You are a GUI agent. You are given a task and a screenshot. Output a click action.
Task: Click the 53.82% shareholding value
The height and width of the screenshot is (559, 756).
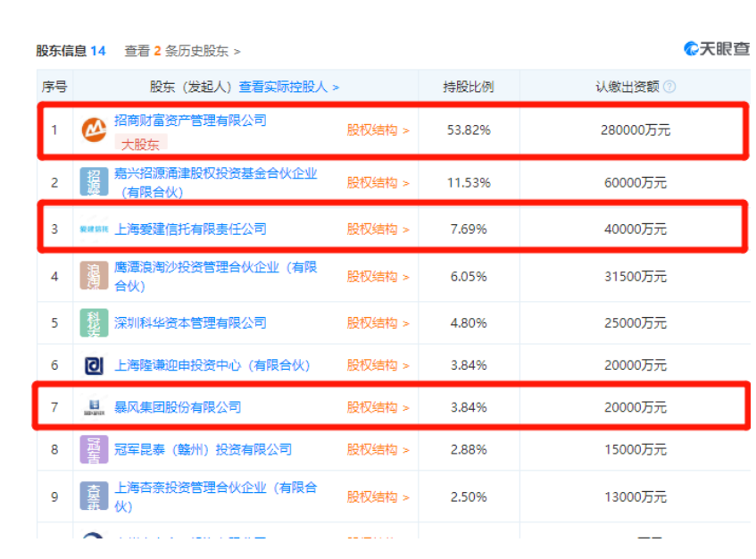click(x=469, y=130)
